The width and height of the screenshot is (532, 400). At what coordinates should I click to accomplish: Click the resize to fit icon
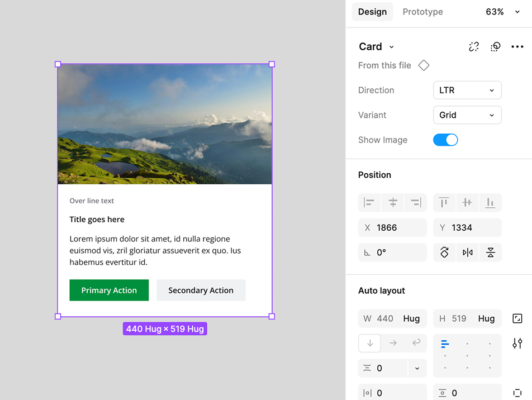coord(517,318)
